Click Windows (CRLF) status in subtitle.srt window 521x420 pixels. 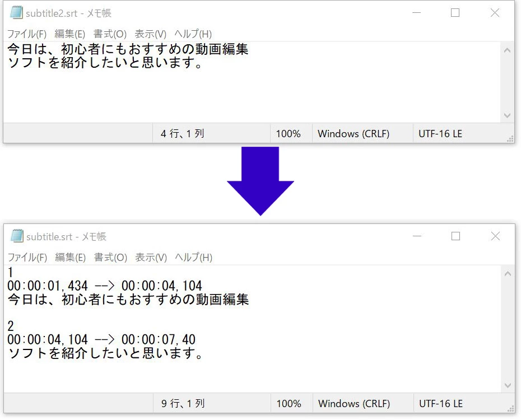tap(354, 404)
